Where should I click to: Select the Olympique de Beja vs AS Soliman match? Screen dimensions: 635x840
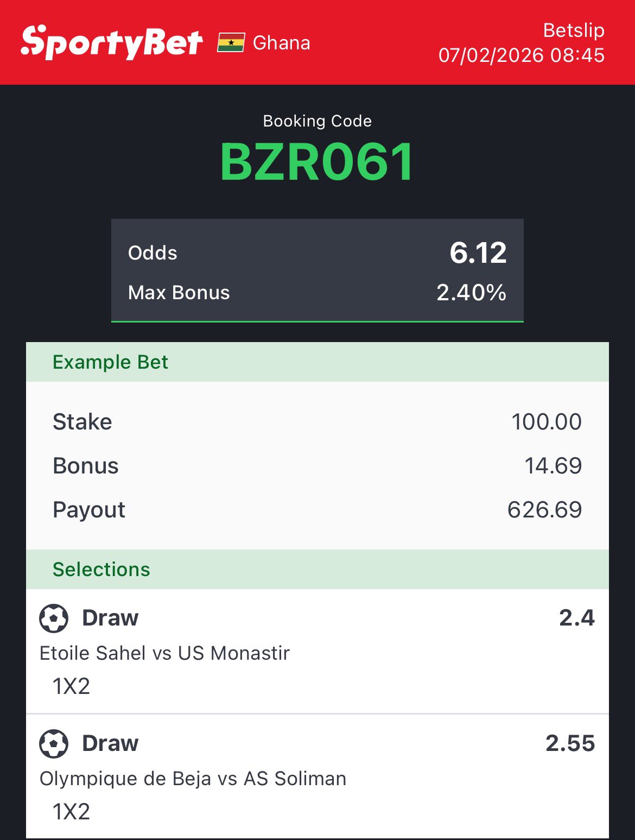(x=193, y=778)
